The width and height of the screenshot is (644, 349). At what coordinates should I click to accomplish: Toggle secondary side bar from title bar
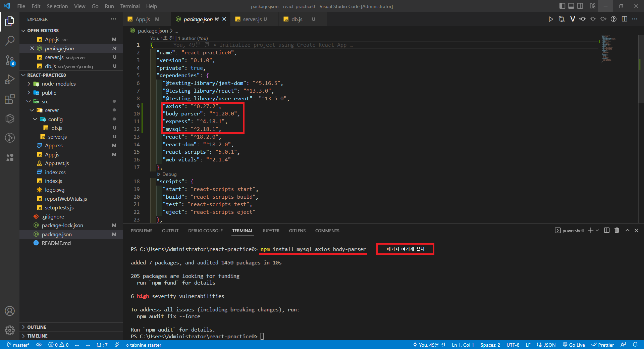580,6
